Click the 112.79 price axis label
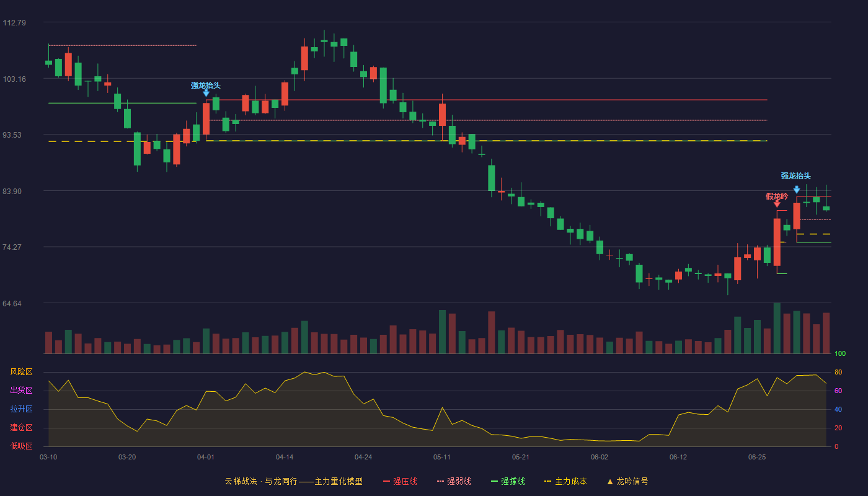868x496 pixels. pos(14,23)
